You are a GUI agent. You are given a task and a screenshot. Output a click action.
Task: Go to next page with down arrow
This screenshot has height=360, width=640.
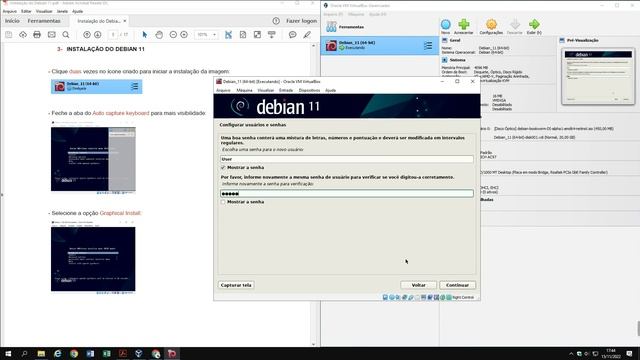point(98,35)
